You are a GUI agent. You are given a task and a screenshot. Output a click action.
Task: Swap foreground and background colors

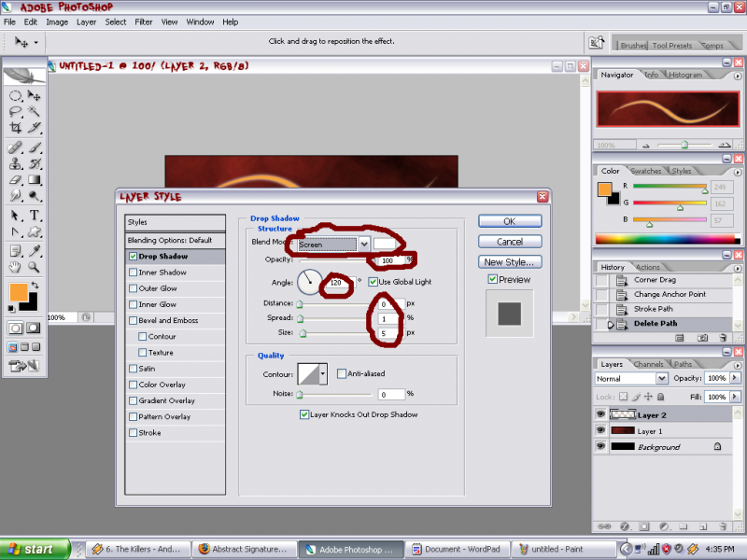pos(35,286)
